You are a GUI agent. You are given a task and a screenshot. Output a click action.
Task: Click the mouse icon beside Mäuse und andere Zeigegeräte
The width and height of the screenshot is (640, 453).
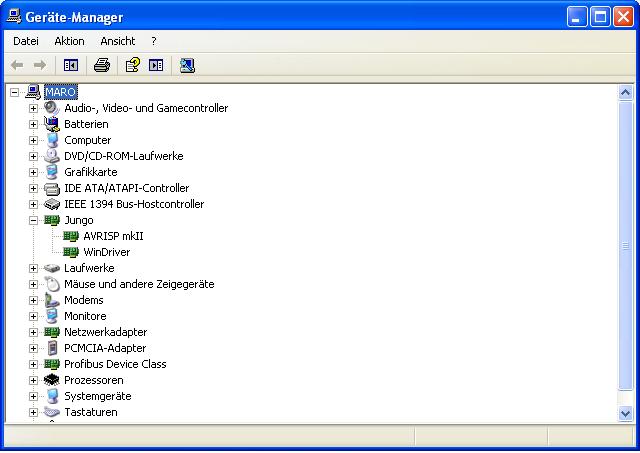[52, 284]
